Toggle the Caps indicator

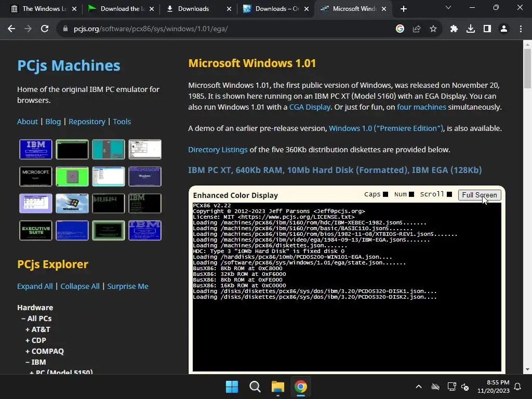point(385,194)
